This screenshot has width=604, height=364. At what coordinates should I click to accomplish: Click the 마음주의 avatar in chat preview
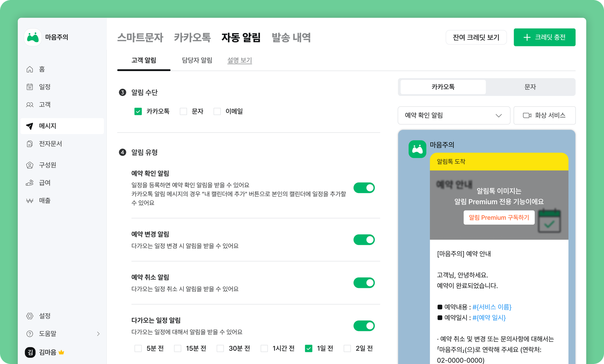pyautogui.click(x=417, y=149)
